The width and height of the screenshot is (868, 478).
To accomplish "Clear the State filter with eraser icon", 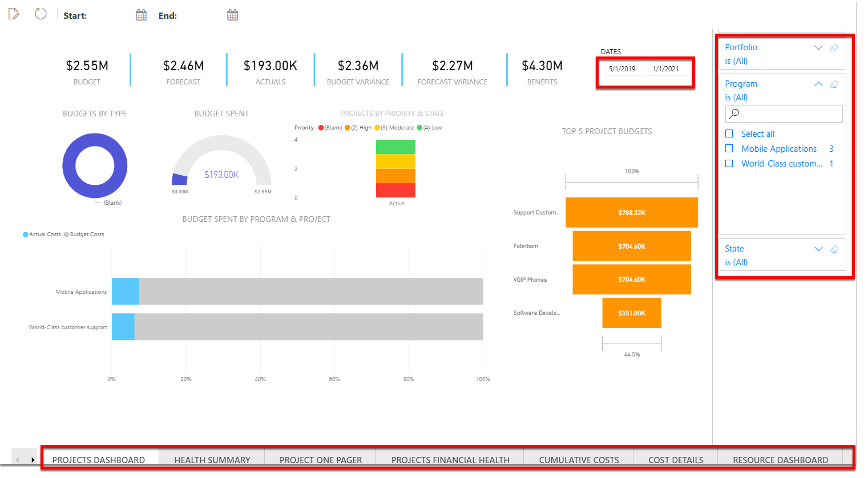I will pyautogui.click(x=834, y=249).
